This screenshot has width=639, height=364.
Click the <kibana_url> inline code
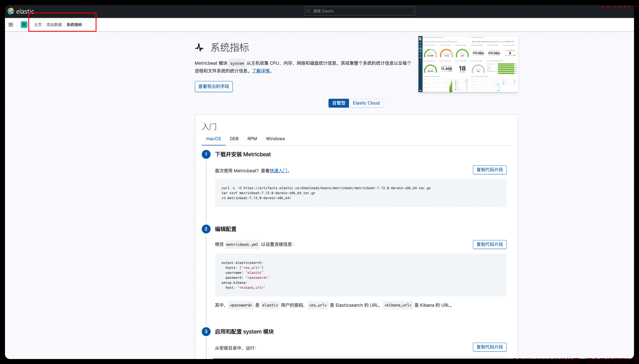click(398, 305)
